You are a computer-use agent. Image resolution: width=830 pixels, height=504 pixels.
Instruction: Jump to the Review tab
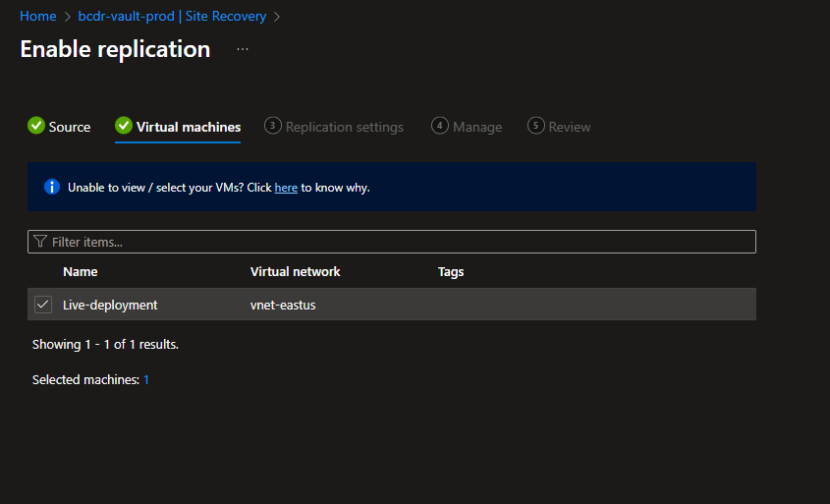click(570, 127)
